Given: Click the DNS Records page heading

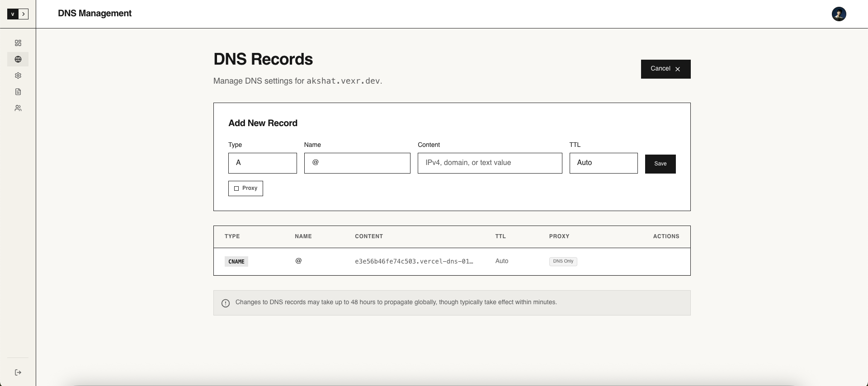Looking at the screenshot, I should (x=263, y=59).
